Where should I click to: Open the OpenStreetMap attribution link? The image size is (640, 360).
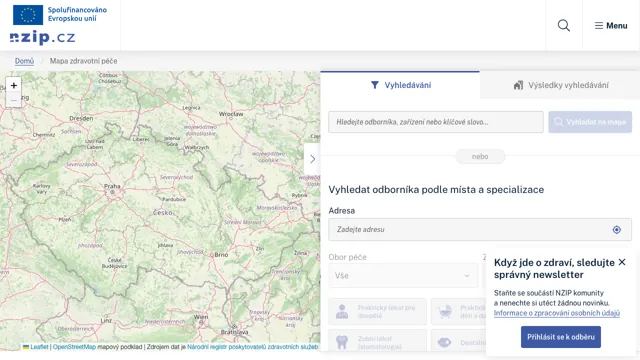click(74, 347)
